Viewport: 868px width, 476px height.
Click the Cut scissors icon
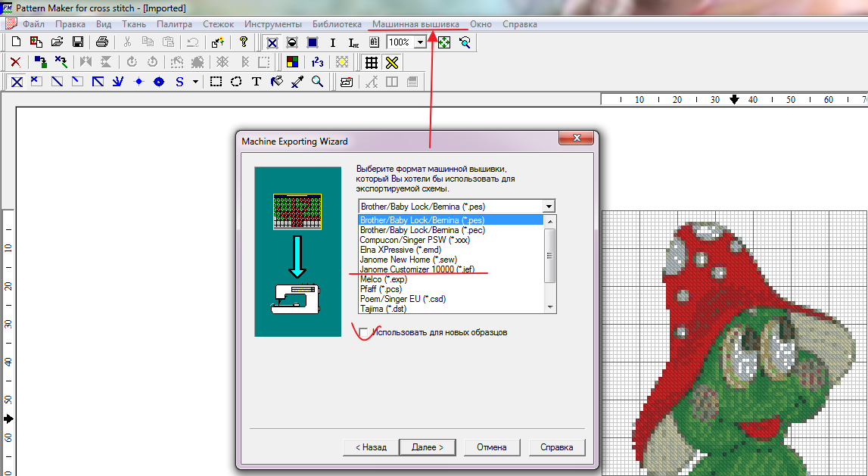tap(127, 42)
